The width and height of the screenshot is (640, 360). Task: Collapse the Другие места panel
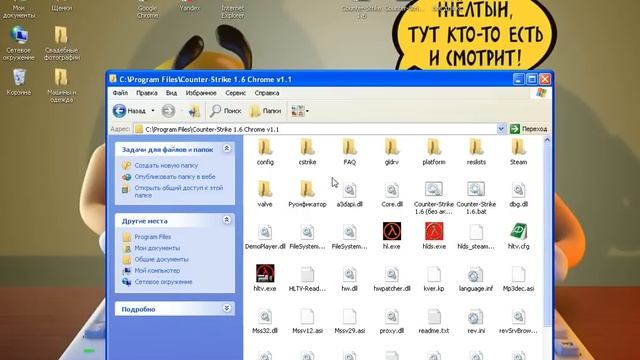tap(227, 220)
